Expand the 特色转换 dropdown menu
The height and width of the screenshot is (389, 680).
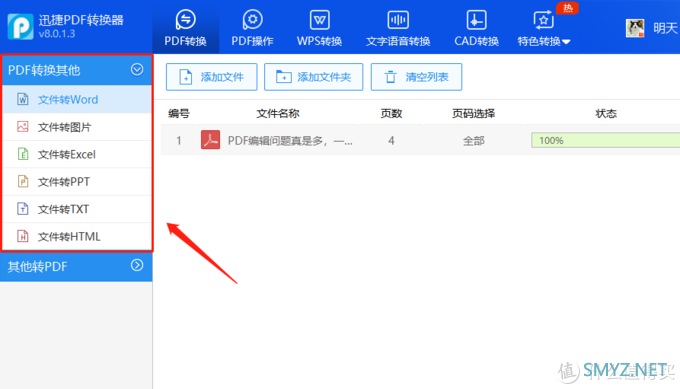544,28
